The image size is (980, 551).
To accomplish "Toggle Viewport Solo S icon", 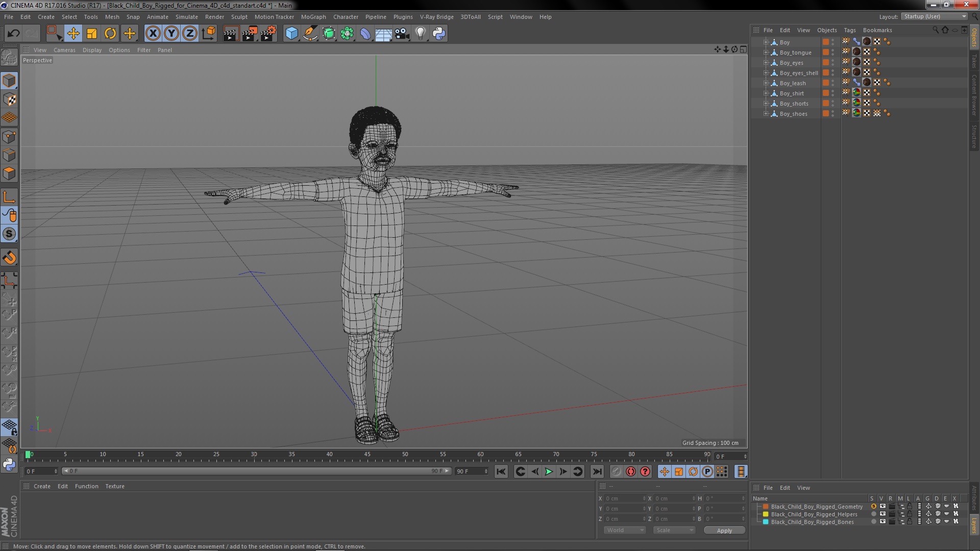I will coord(9,234).
